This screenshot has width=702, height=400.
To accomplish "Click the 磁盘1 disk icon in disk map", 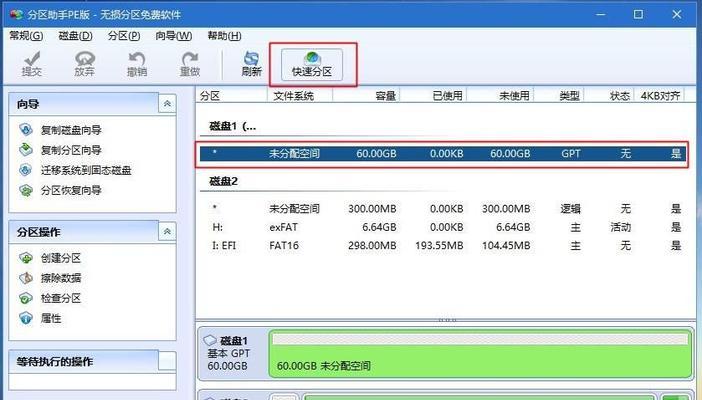I will (210, 340).
